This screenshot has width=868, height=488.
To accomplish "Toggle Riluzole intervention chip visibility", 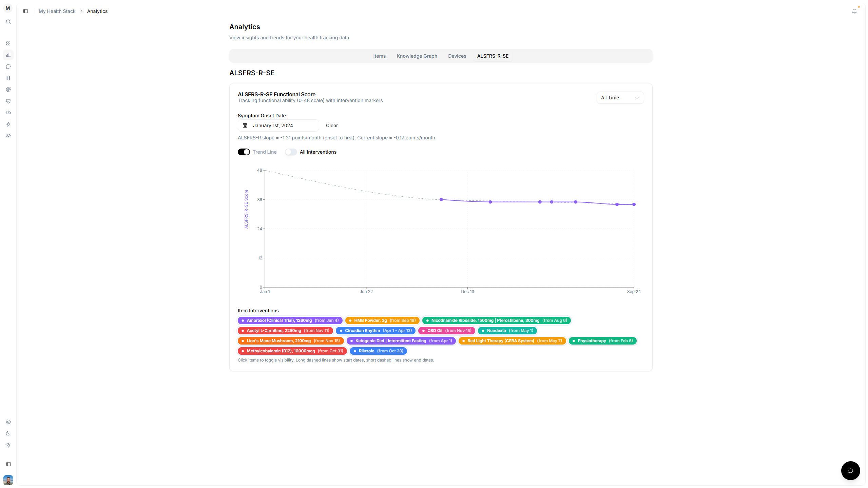I will pyautogui.click(x=378, y=351).
